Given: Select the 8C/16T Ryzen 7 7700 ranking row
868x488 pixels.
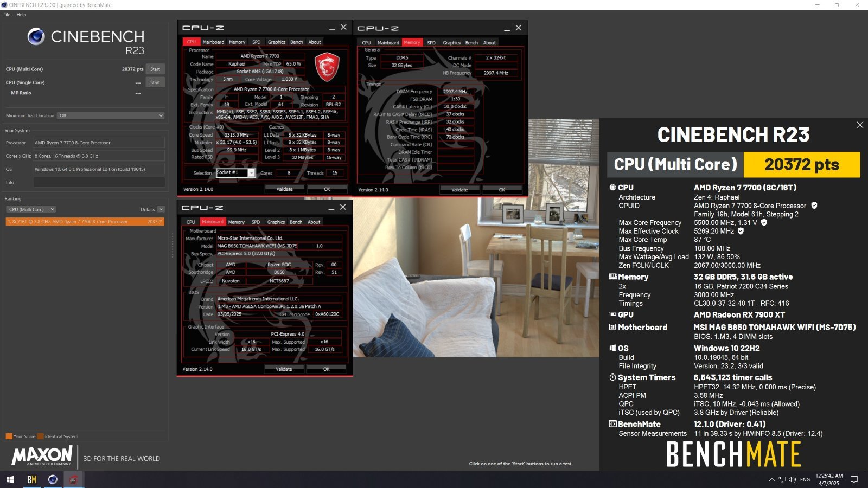Looking at the screenshot, I should coord(85,222).
